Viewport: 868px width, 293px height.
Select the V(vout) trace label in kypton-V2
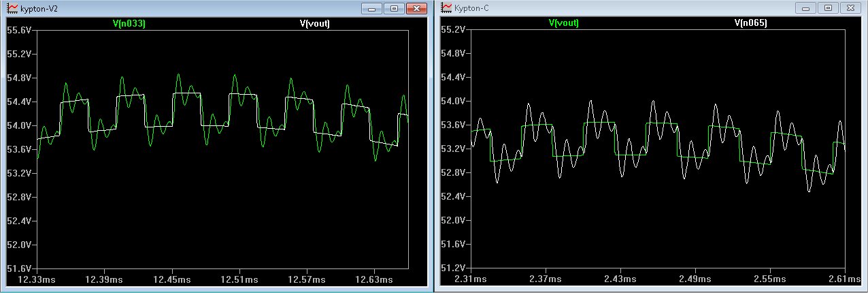pyautogui.click(x=316, y=23)
